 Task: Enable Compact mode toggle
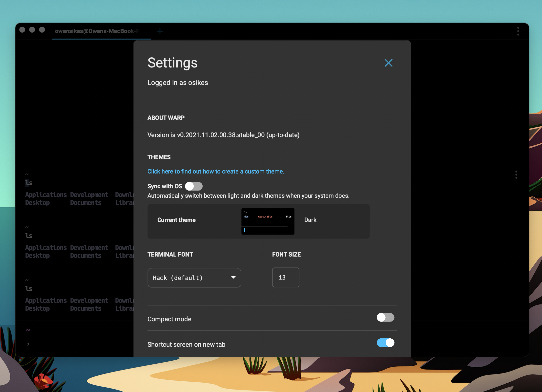(385, 317)
